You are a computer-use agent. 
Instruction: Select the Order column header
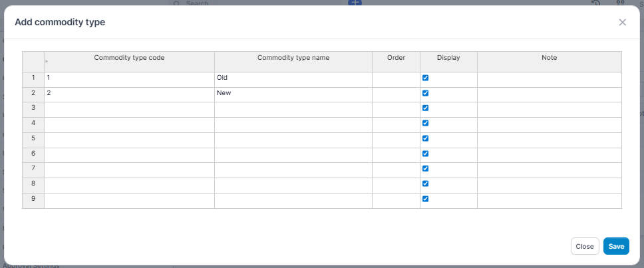tap(396, 58)
